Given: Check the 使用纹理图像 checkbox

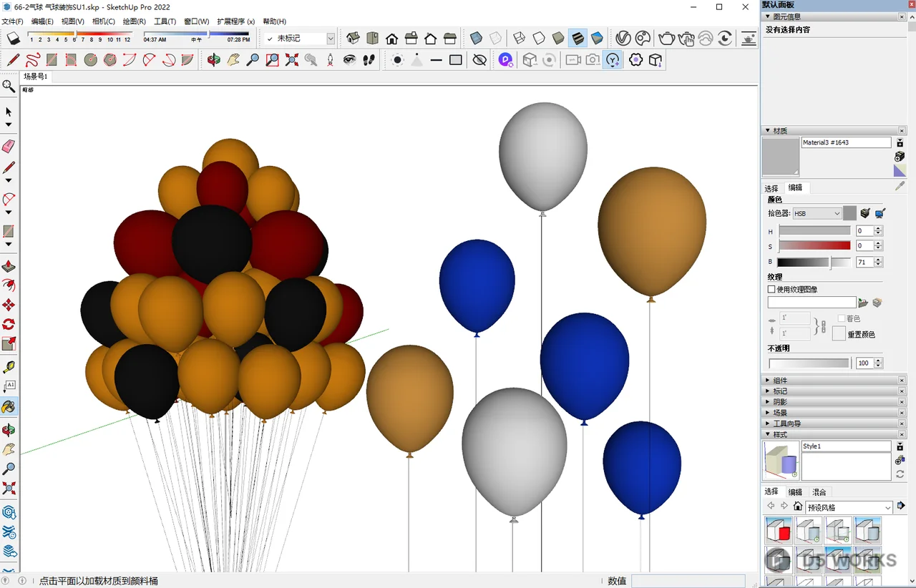Looking at the screenshot, I should [x=771, y=290].
